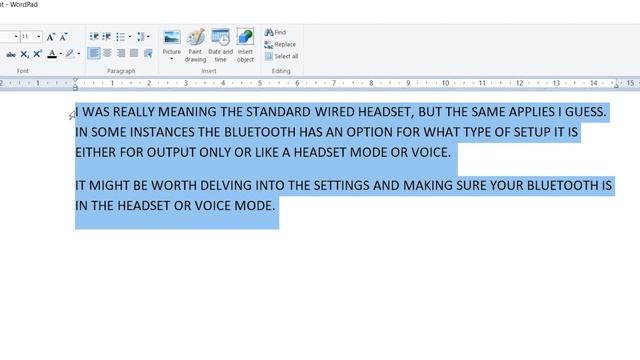Open the highlight color dropdown arrow
The height and width of the screenshot is (360, 640).
(79, 54)
